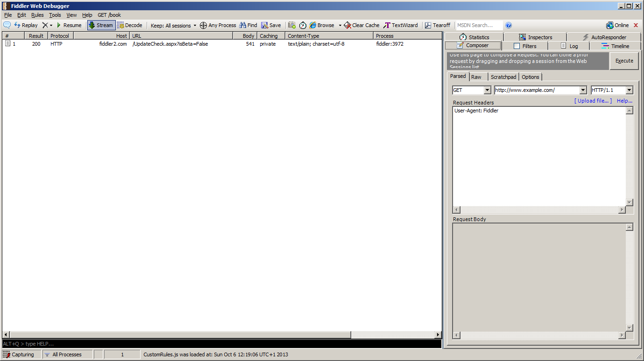This screenshot has width=644, height=361.
Task: Open the TextWizard tool
Action: coord(401,25)
